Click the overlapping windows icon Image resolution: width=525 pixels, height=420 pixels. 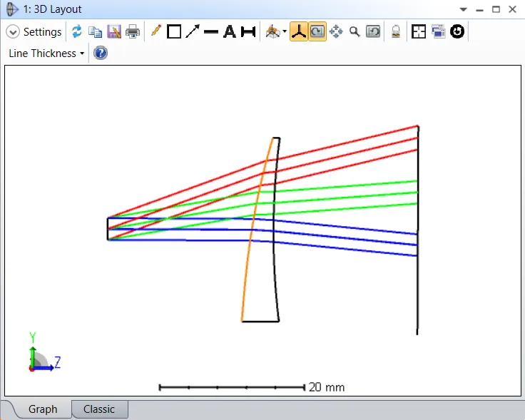pos(438,32)
